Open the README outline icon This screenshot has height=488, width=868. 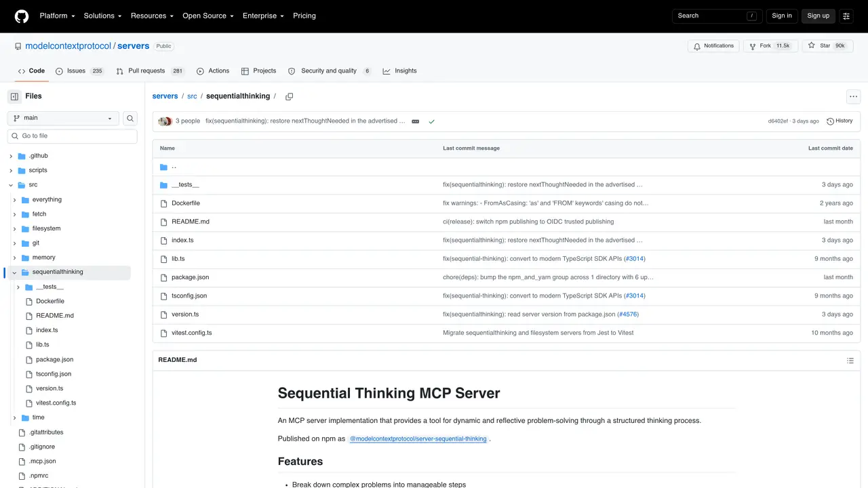pos(850,360)
